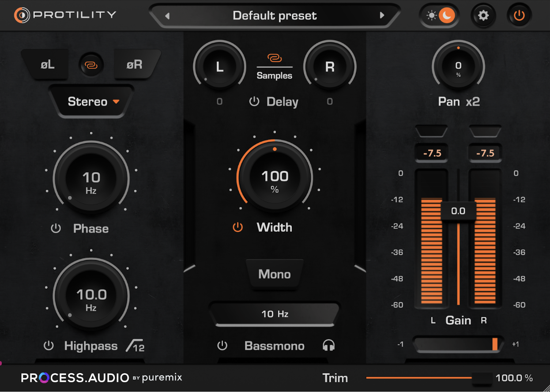Viewport: 550px width, 392px height.
Task: Open the Default preset menu
Action: (275, 16)
